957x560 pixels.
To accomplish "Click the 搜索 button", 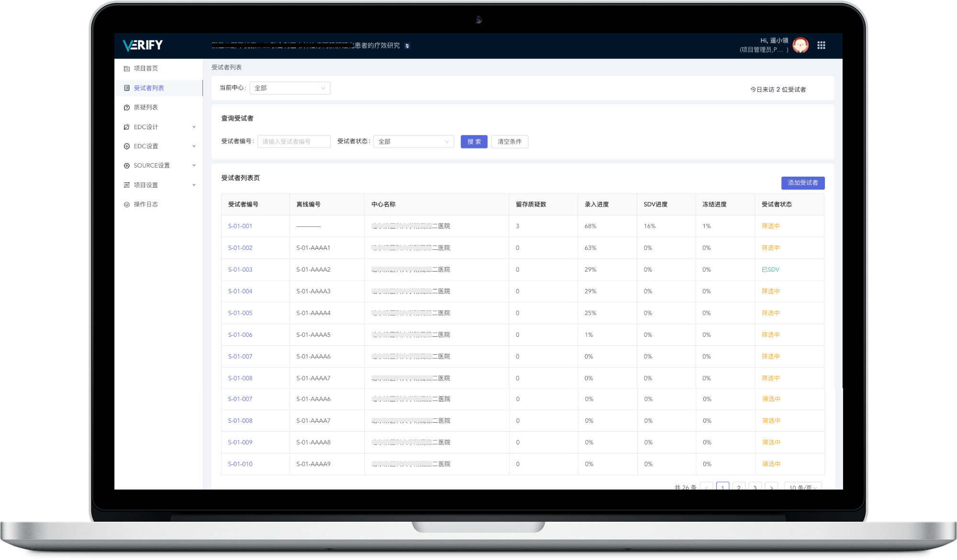I will pyautogui.click(x=474, y=142).
